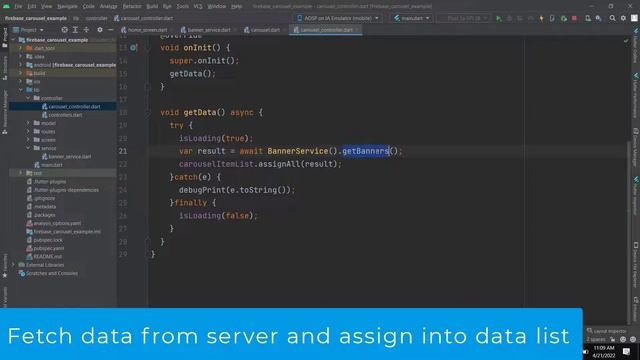Click the fold marker beside getData
640x360 pixels.
[148, 112]
